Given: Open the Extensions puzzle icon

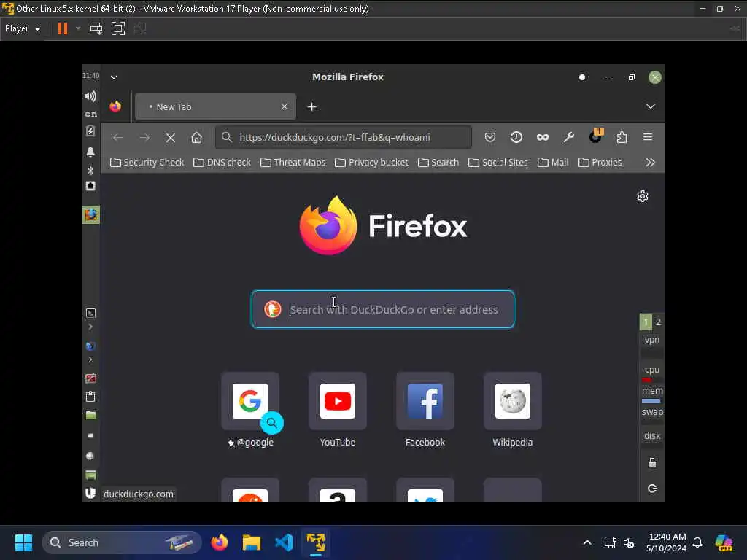Looking at the screenshot, I should pos(622,138).
